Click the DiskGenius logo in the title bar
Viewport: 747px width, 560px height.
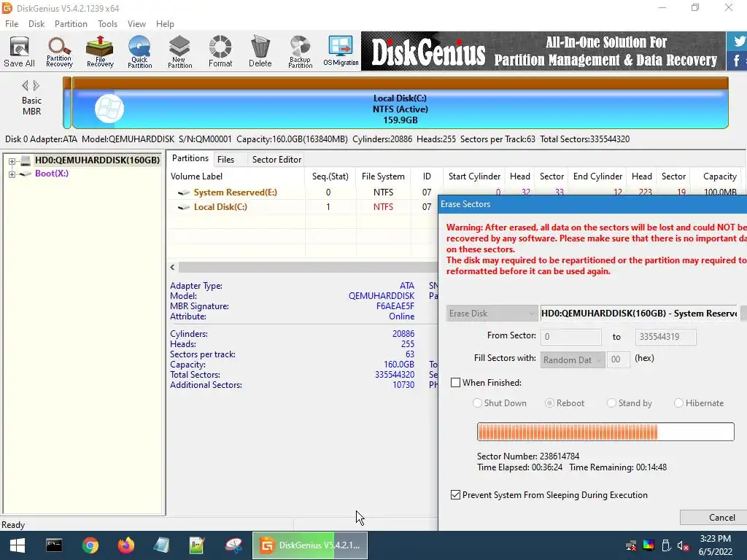(7, 8)
